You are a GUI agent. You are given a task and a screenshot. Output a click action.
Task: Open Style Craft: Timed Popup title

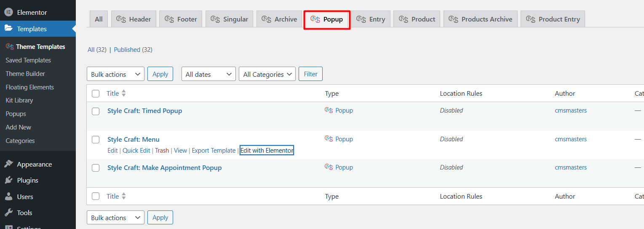[x=145, y=111]
